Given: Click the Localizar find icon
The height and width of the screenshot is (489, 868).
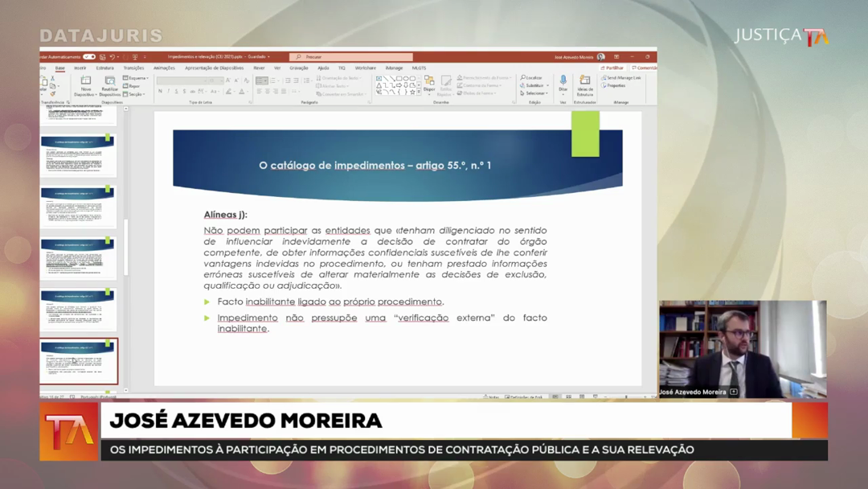Looking at the screenshot, I should click(x=531, y=78).
